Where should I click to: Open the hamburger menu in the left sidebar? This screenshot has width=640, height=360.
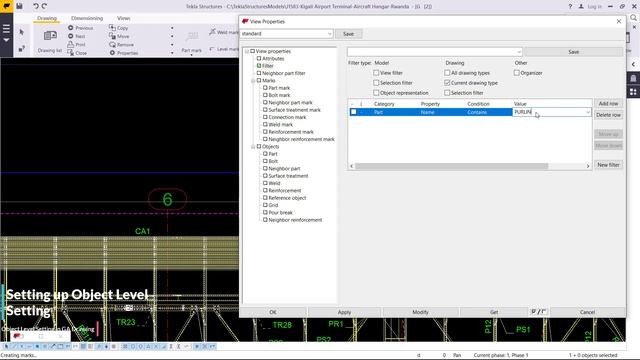(6, 29)
